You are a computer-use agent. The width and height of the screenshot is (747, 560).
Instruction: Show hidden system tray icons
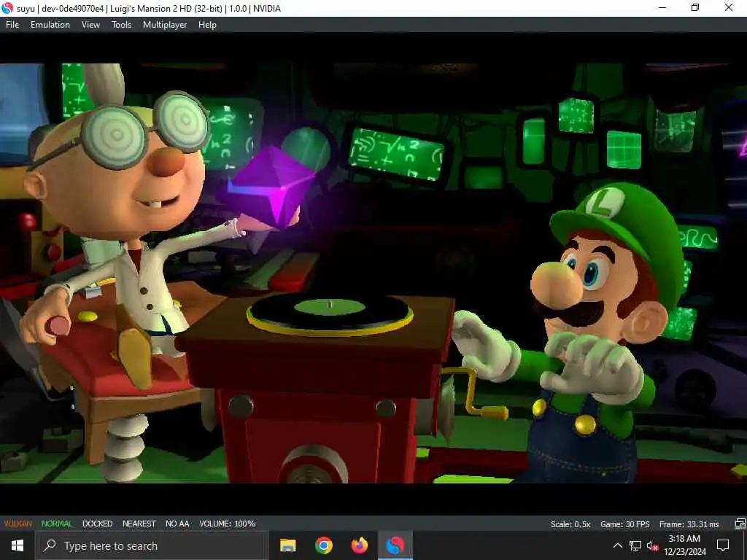617,545
